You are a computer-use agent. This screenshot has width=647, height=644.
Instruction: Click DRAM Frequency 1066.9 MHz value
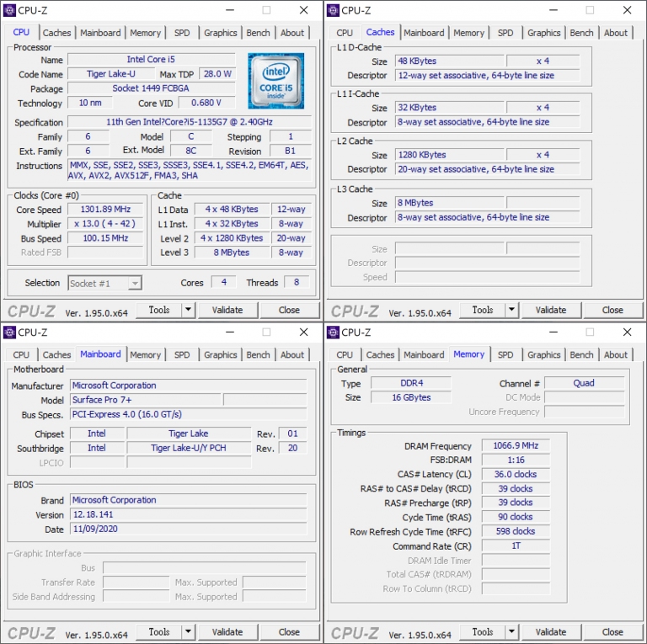point(516,445)
